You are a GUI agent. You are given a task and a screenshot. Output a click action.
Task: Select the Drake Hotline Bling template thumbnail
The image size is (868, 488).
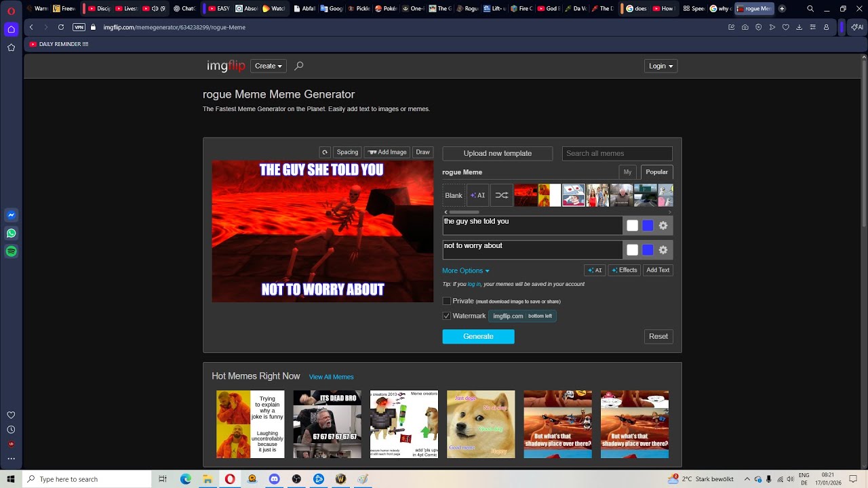click(x=549, y=195)
